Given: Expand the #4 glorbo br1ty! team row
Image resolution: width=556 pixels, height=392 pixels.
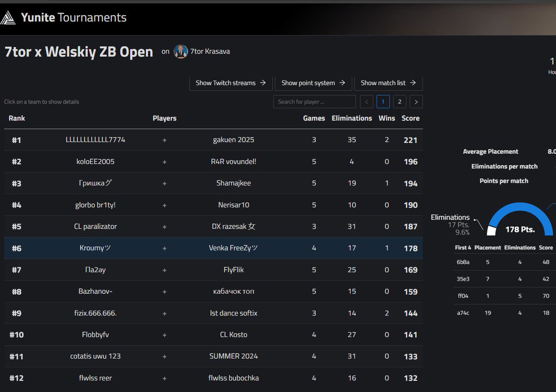Looking at the screenshot, I should [214, 205].
